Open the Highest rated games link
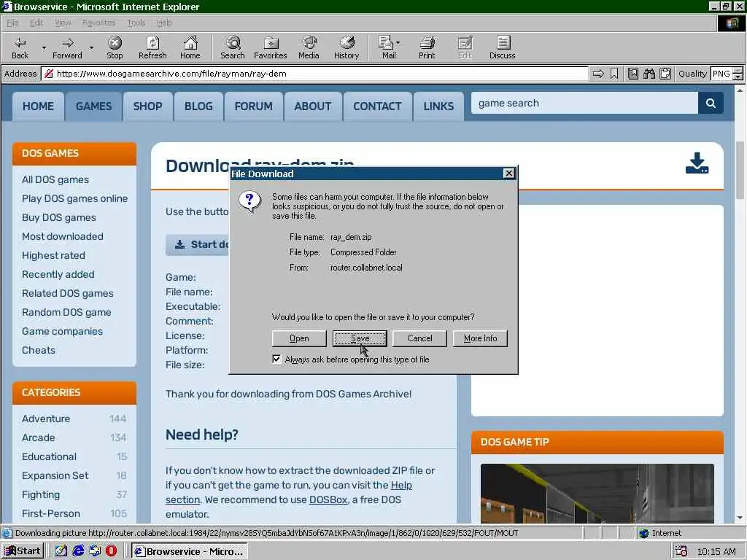Viewport: 747px width, 560px height. [53, 255]
